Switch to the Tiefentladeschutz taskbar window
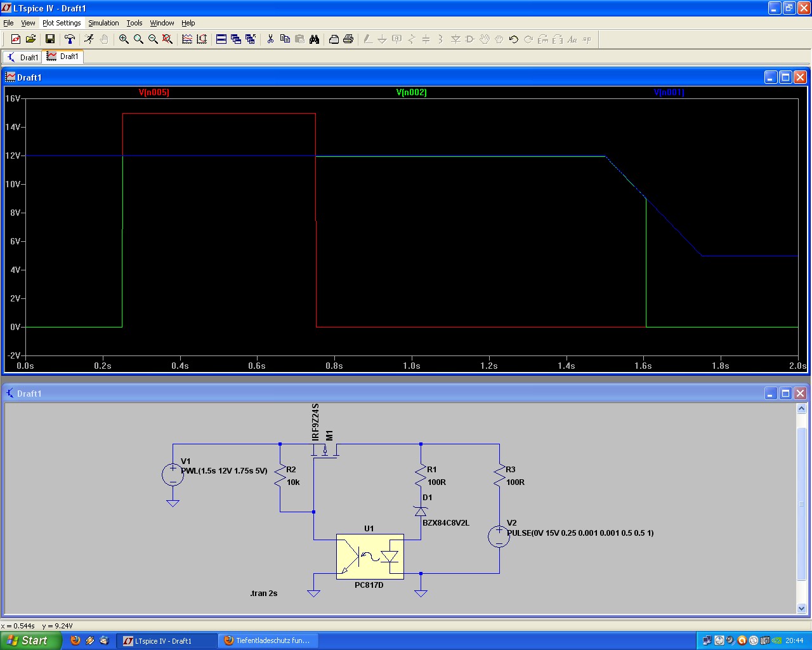This screenshot has height=650, width=812. pyautogui.click(x=268, y=640)
